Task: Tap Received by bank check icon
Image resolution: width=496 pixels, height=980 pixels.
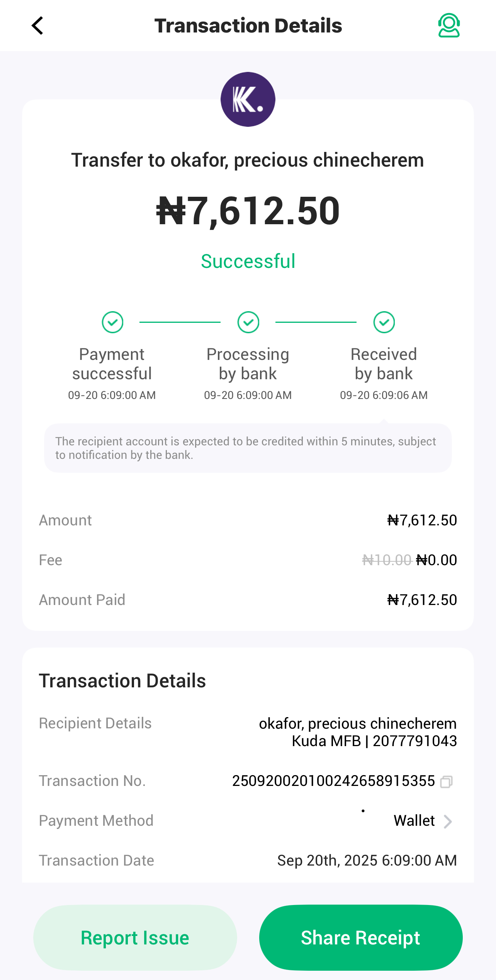Action: pyautogui.click(x=384, y=322)
